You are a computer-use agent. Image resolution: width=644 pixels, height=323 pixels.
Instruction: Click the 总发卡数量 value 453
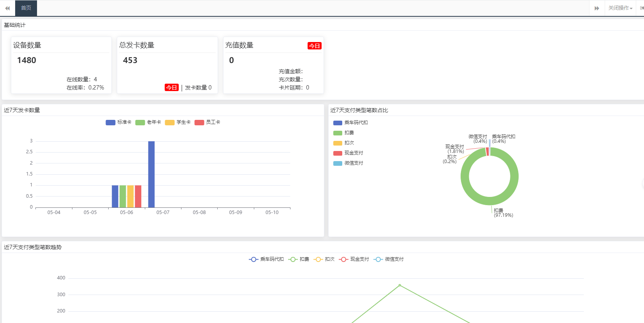pyautogui.click(x=130, y=60)
